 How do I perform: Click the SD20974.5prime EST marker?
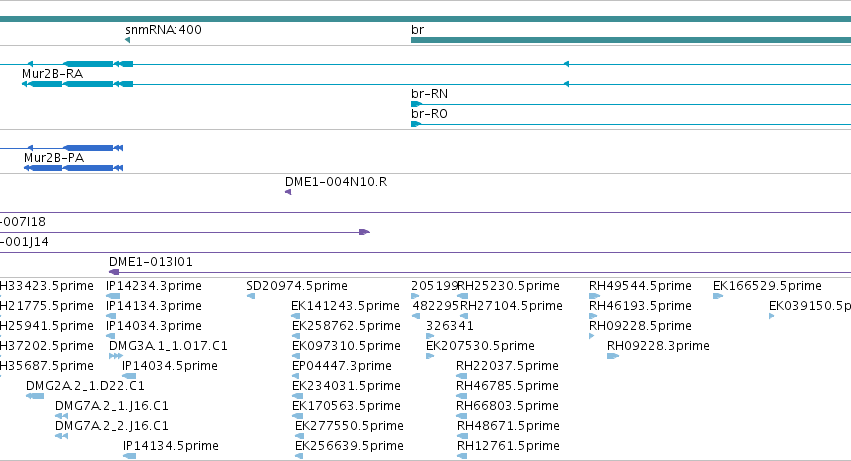[251, 296]
